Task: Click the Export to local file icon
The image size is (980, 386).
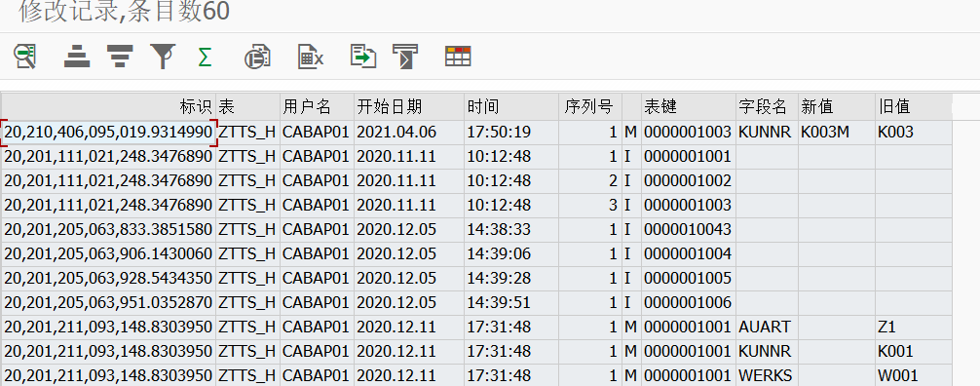Action: coord(363,56)
